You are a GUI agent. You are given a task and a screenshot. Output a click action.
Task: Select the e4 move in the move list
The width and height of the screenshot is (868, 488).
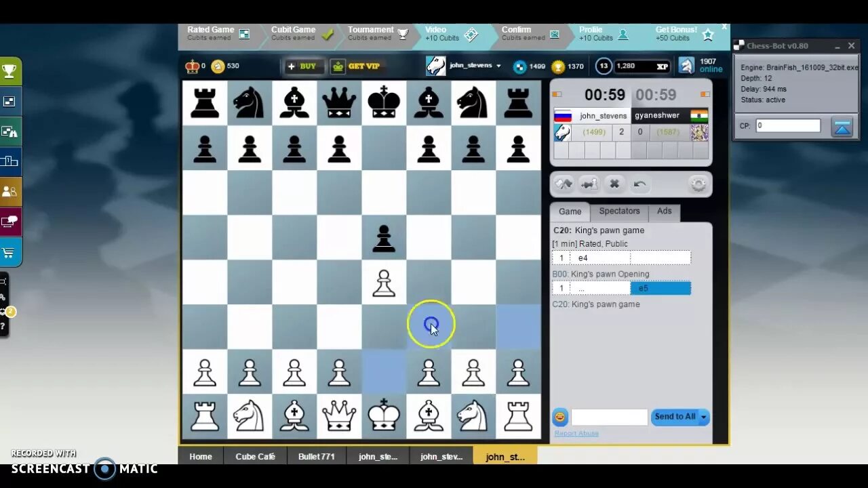point(599,258)
